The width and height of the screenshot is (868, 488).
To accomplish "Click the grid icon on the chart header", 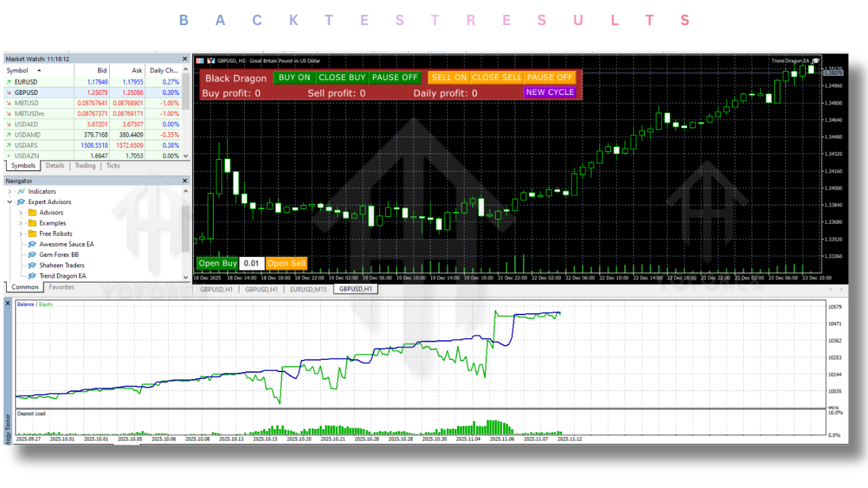I will 200,60.
